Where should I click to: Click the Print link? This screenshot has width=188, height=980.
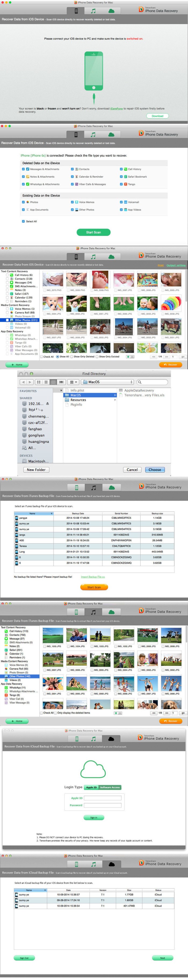coord(161,265)
